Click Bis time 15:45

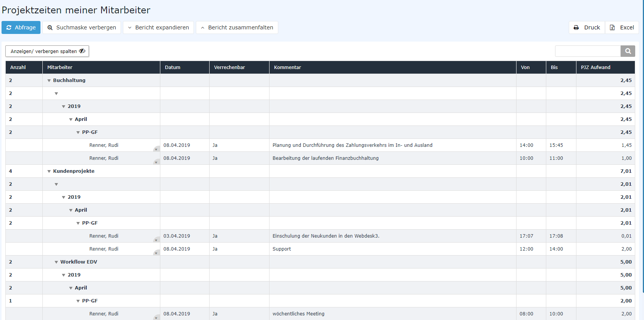pyautogui.click(x=556, y=145)
